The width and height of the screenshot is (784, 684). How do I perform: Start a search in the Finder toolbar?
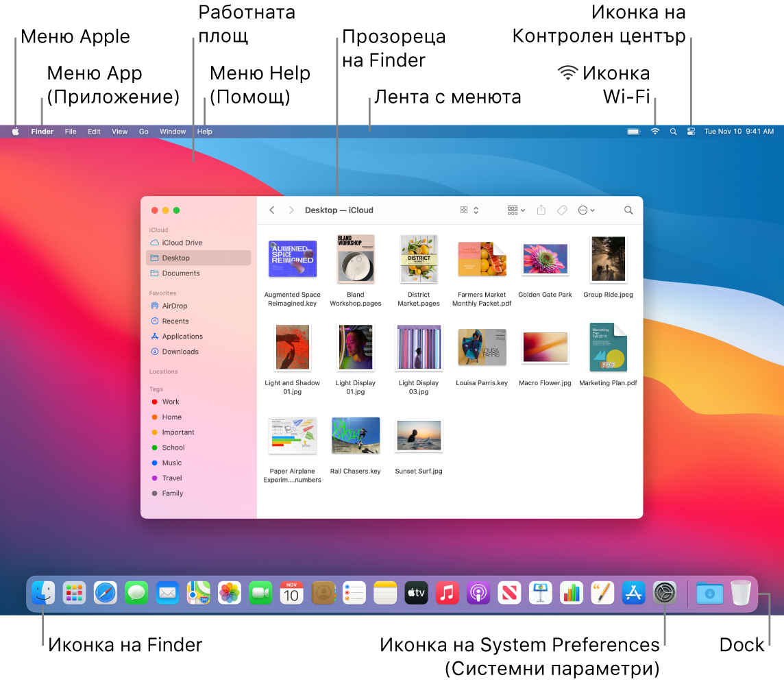(628, 210)
